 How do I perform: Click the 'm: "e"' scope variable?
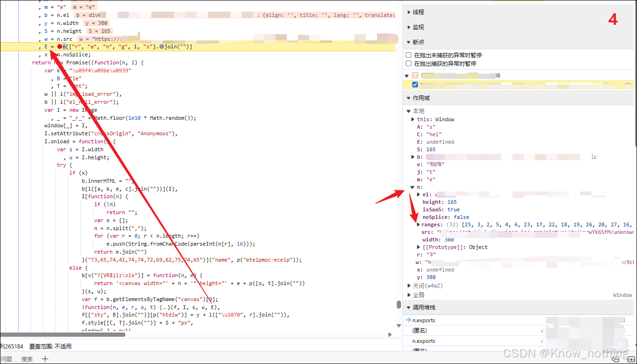426,179
